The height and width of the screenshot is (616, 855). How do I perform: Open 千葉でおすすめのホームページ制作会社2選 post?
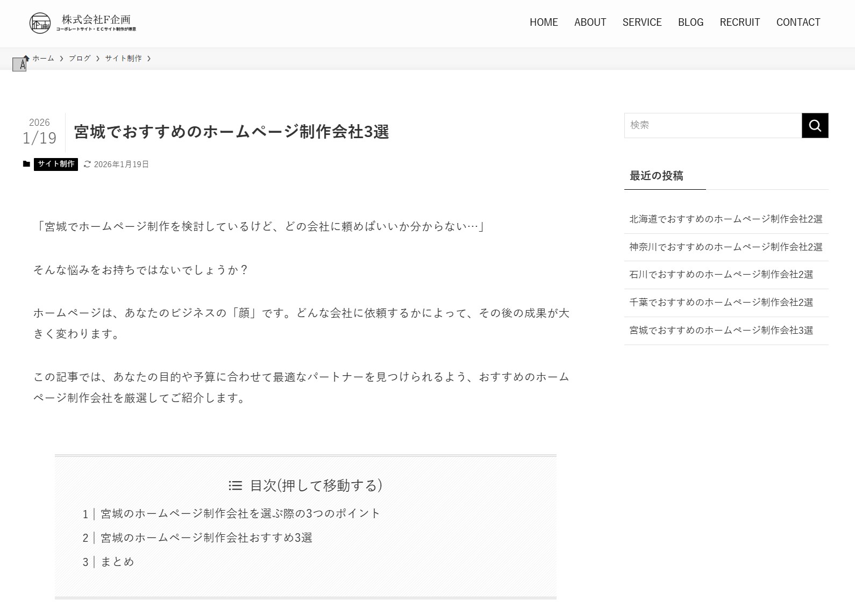721,303
